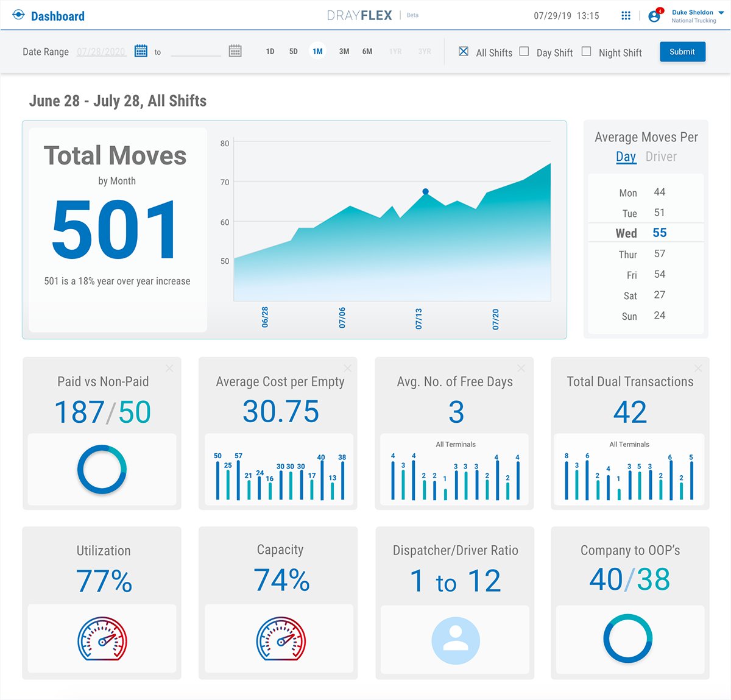The width and height of the screenshot is (731, 700).
Task: Open end date calendar picker icon
Action: tap(235, 51)
